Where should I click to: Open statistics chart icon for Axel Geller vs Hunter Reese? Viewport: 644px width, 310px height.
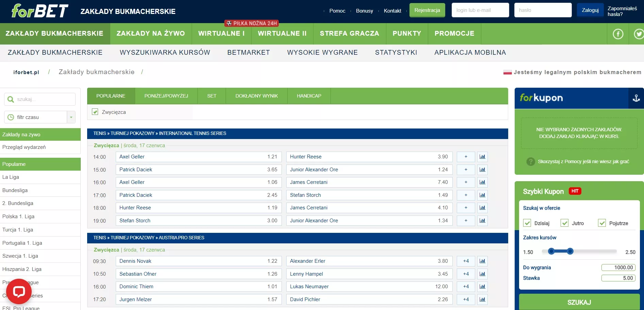(x=482, y=157)
